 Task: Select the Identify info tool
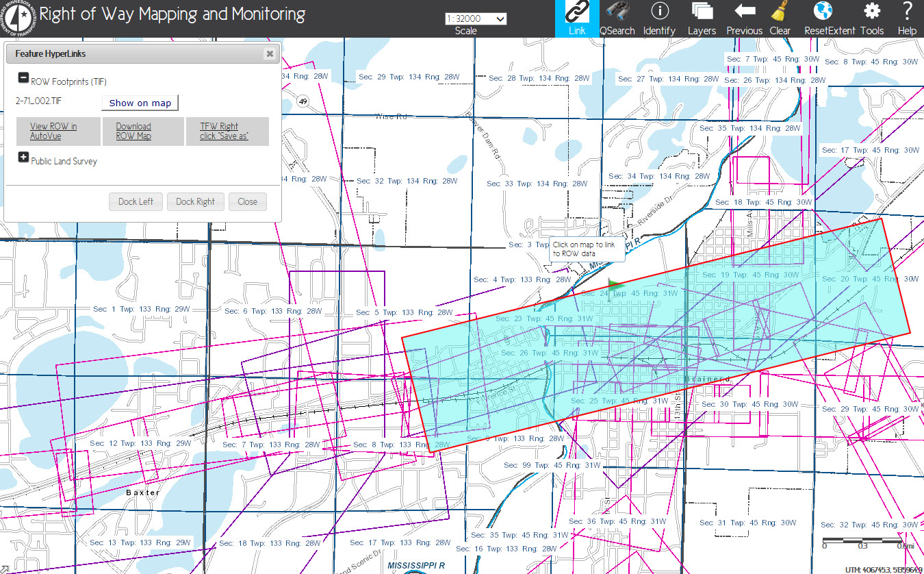659,18
